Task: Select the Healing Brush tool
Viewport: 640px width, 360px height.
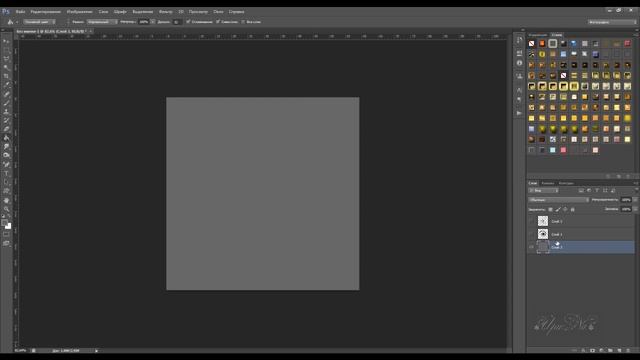Action: pos(7,94)
